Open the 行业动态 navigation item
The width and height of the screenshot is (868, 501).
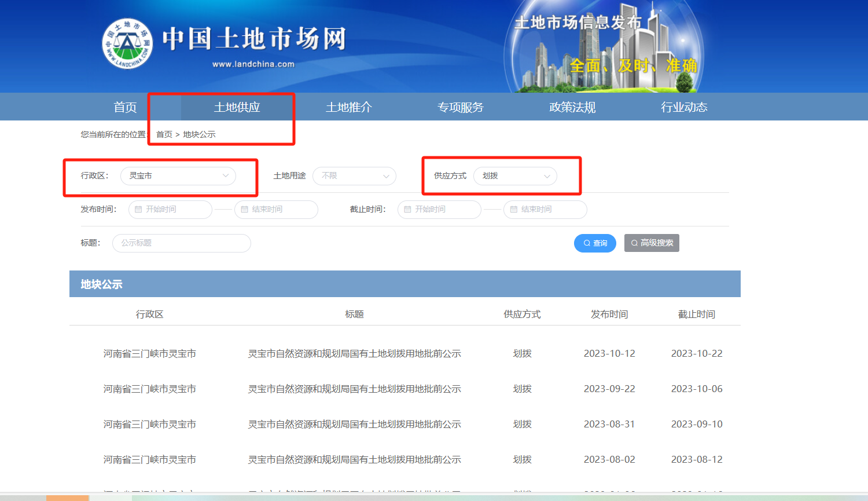[x=684, y=107]
